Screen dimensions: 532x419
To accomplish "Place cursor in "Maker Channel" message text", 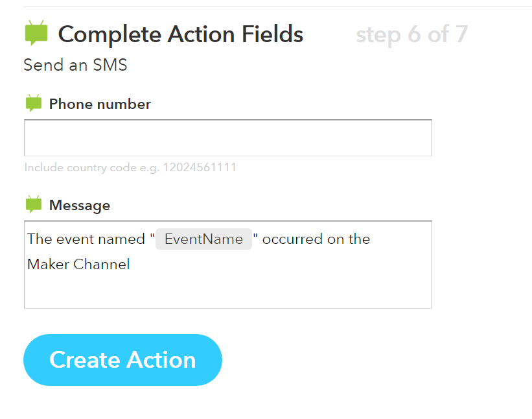I will (78, 265).
